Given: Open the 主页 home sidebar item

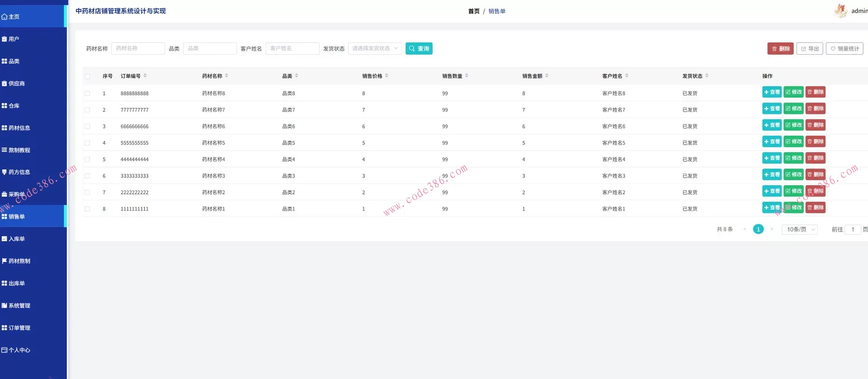Looking at the screenshot, I should tap(33, 17).
